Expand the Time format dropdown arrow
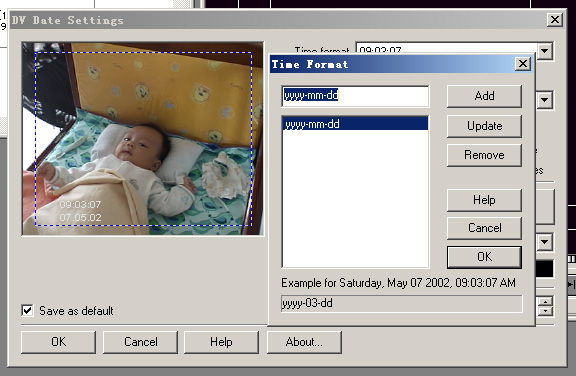 click(545, 51)
